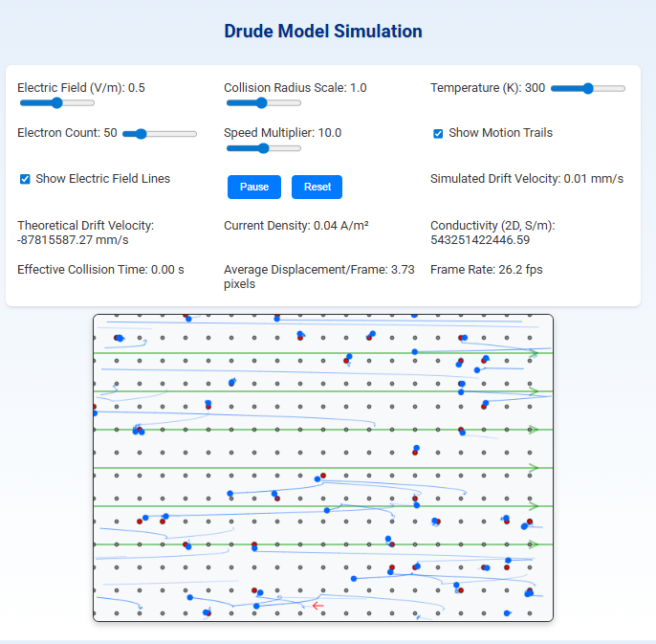The height and width of the screenshot is (644, 656).
Task: Click the Frame Rate readout
Action: pos(486,270)
